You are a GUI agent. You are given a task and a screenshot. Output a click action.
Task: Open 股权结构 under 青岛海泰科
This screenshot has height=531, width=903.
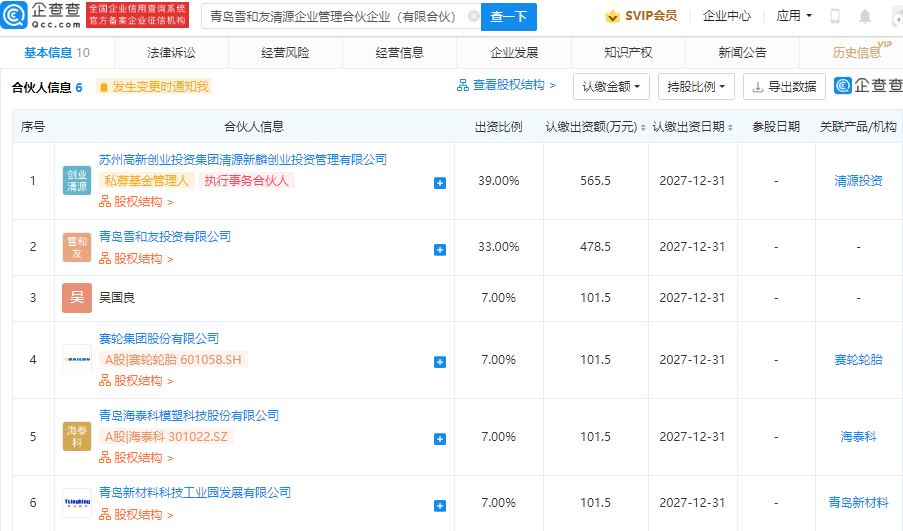tap(136, 458)
